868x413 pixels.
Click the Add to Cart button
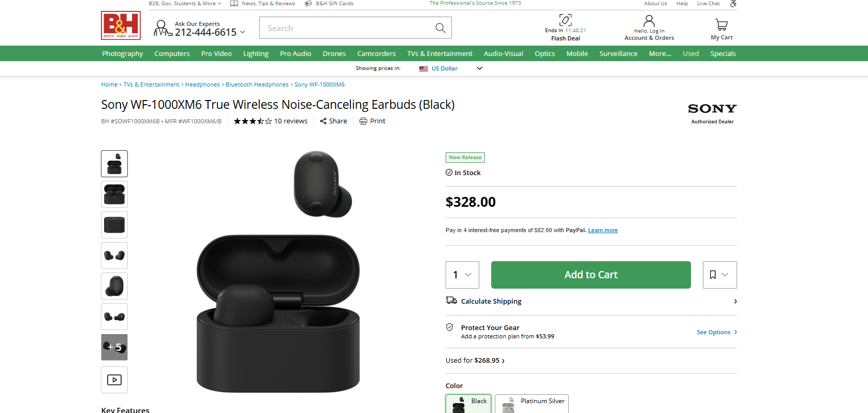coord(590,275)
